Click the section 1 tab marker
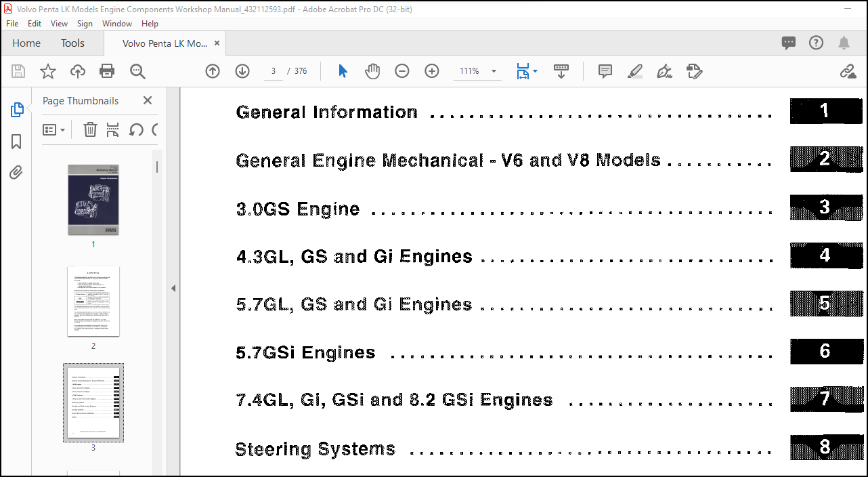Image resolution: width=868 pixels, height=477 pixels. [x=826, y=110]
